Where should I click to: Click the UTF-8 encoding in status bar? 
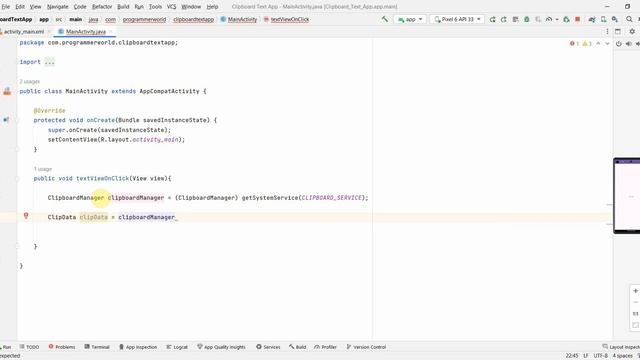600,356
